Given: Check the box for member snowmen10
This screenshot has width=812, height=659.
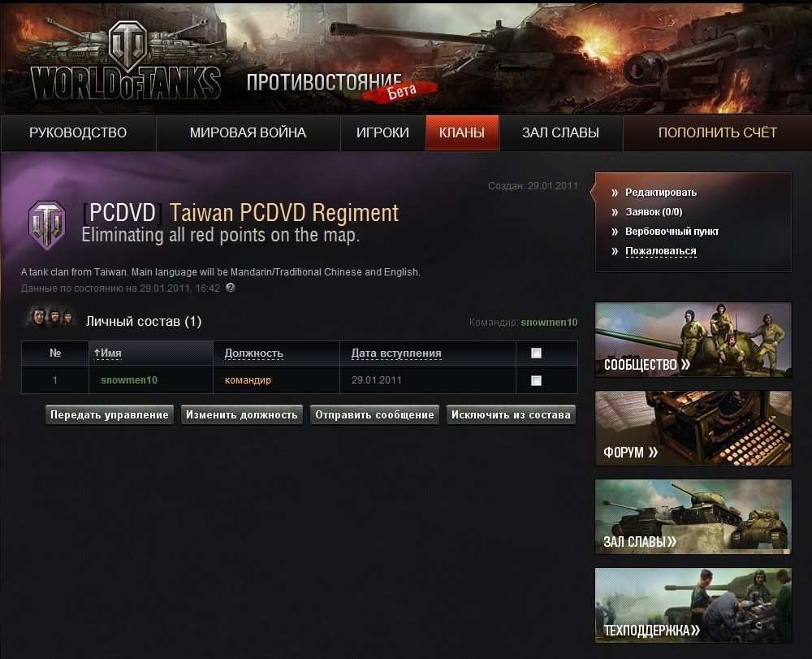Looking at the screenshot, I should (x=536, y=380).
